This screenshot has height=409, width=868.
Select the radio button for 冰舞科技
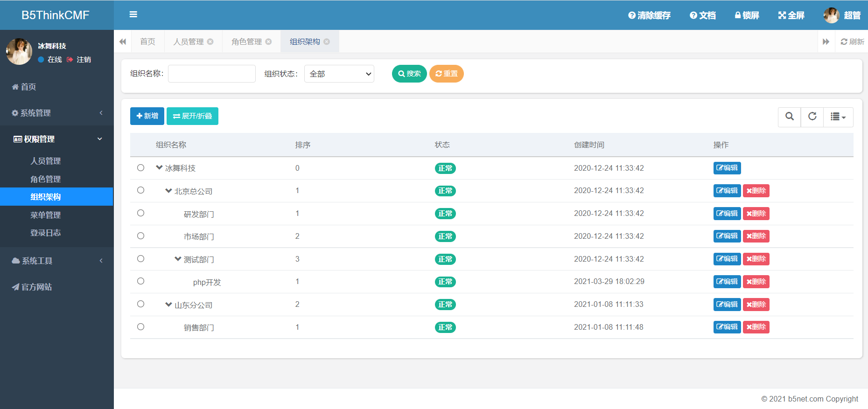pyautogui.click(x=140, y=168)
